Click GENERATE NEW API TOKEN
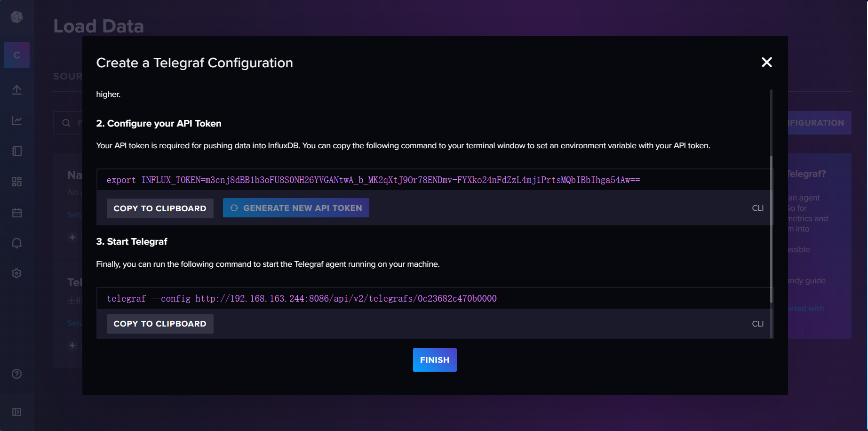 [x=295, y=208]
